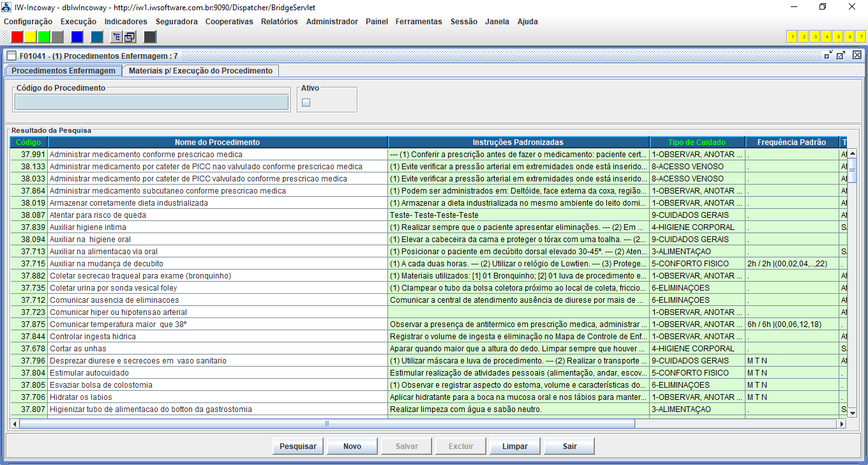The width and height of the screenshot is (868, 465).
Task: Click the Frequência Padrão column header
Action: (x=791, y=142)
